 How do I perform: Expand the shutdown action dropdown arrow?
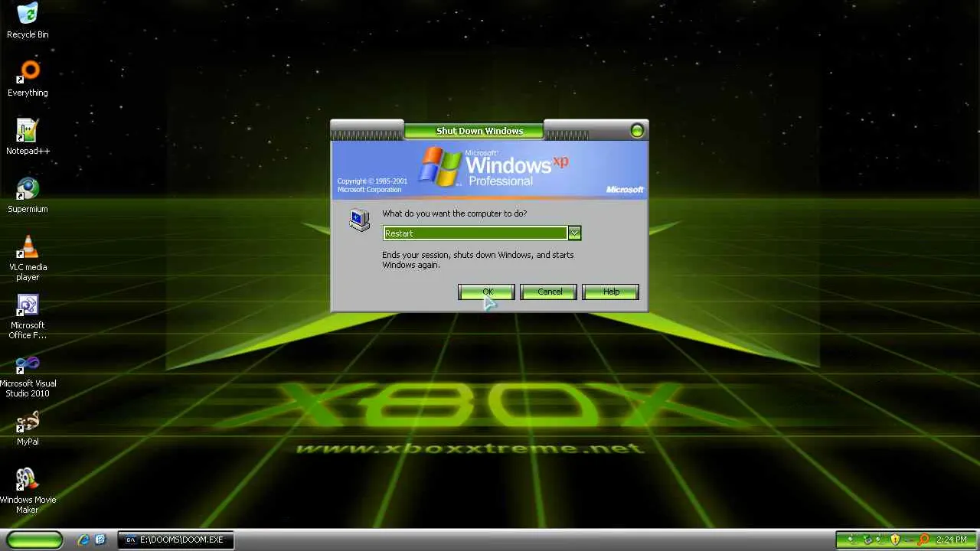click(x=574, y=233)
